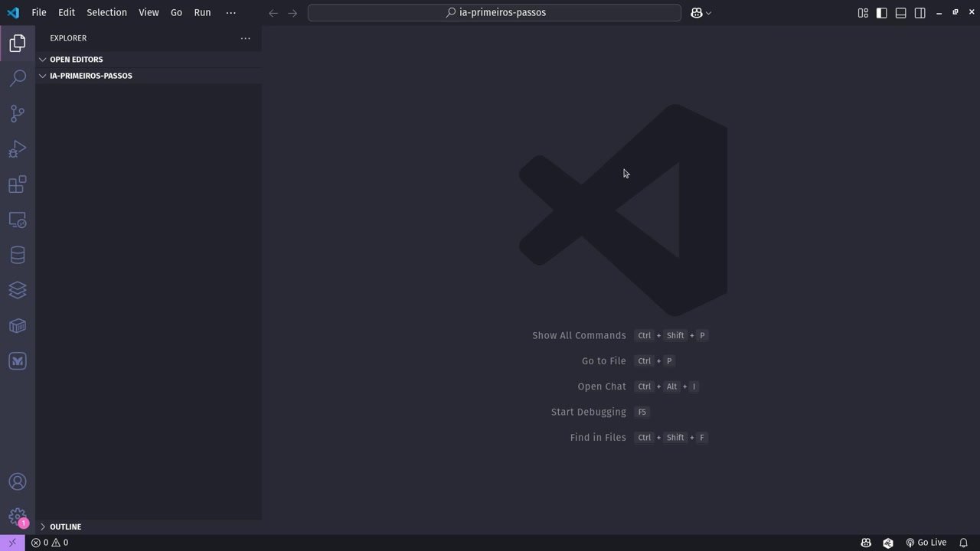The width and height of the screenshot is (980, 551).
Task: Open the Go menu
Action: 176,12
